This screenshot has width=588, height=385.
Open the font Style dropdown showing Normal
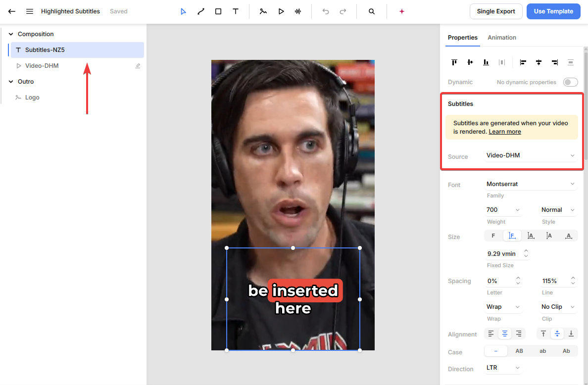coord(558,210)
